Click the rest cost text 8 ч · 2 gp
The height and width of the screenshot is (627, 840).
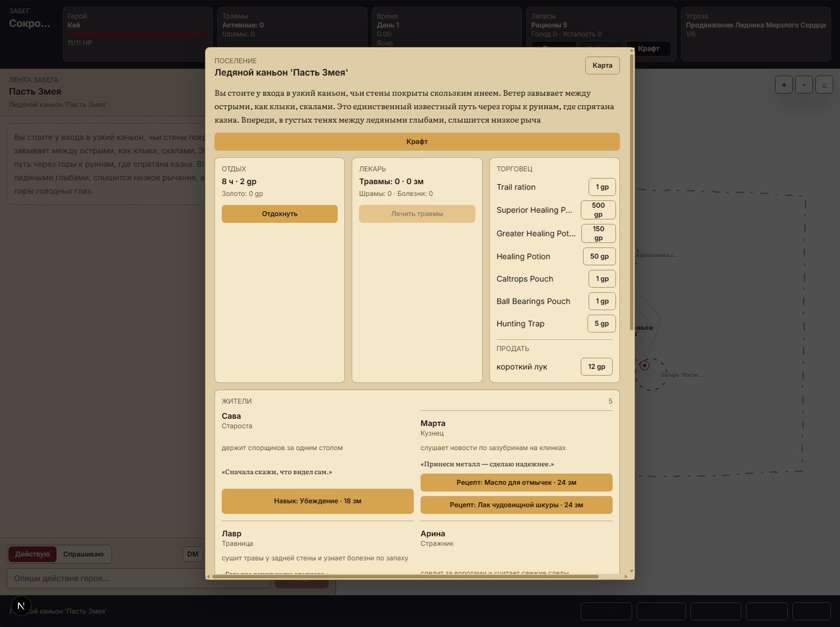click(x=239, y=181)
